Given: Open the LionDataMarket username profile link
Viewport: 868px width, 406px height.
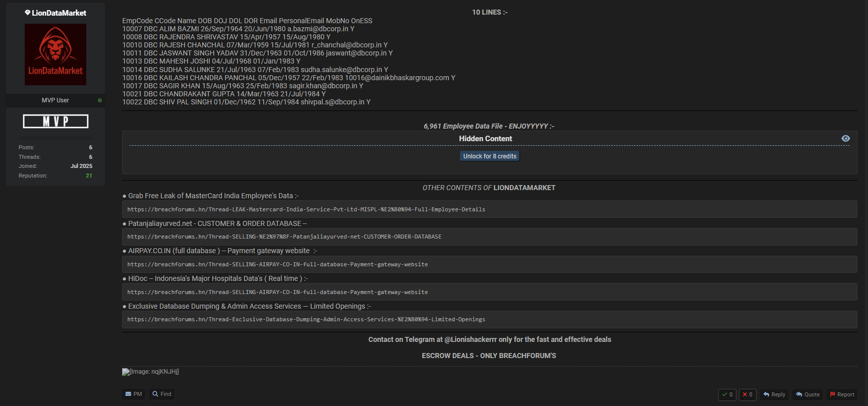Looking at the screenshot, I should pos(59,13).
